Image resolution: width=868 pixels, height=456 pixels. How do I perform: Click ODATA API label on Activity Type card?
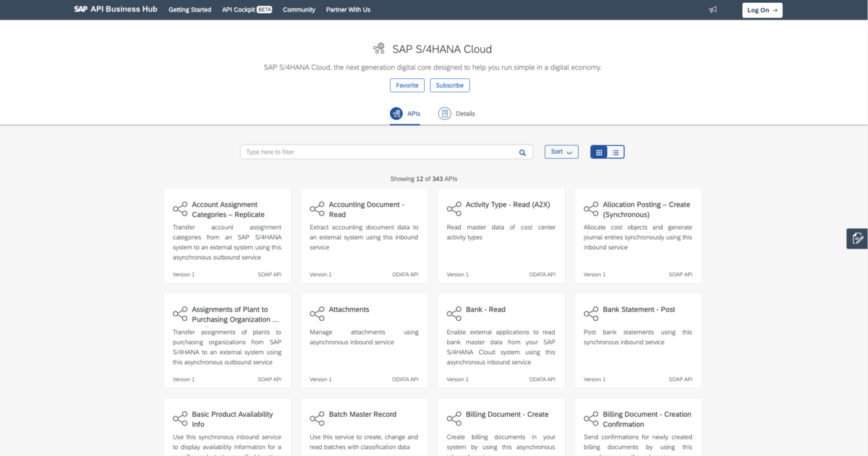click(x=542, y=275)
